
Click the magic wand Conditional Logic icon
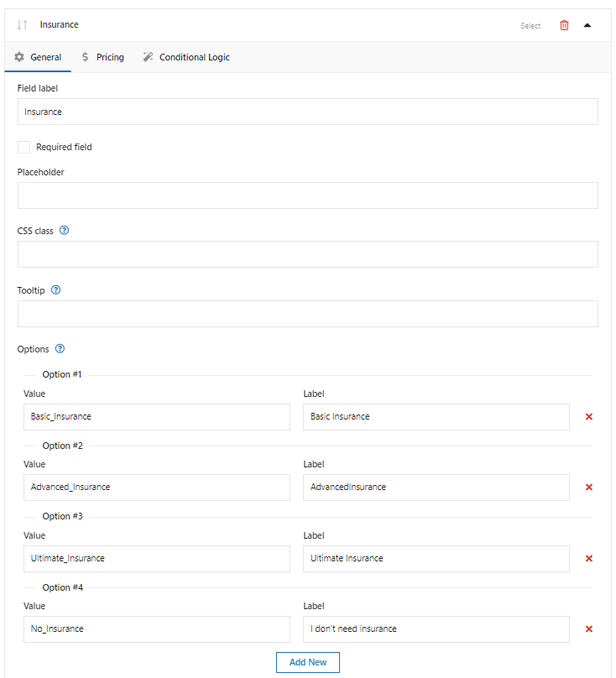148,57
